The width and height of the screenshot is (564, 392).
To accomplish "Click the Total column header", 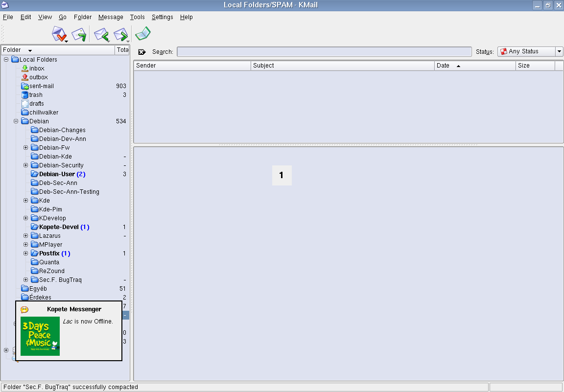I will coord(122,50).
